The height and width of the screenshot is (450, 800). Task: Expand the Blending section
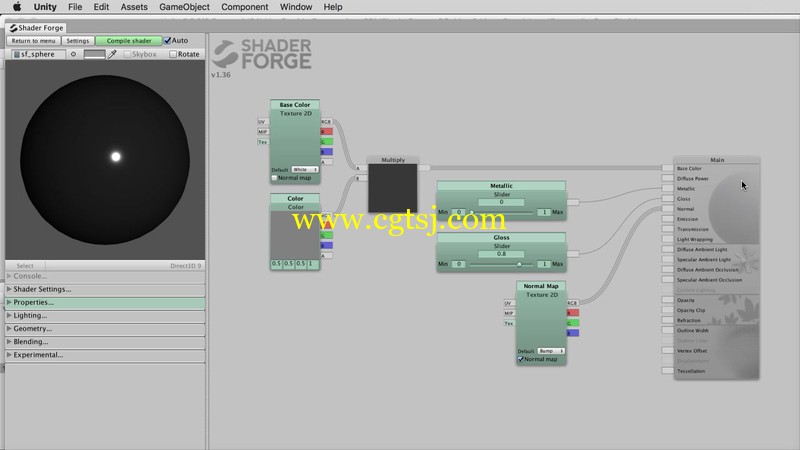[105, 342]
